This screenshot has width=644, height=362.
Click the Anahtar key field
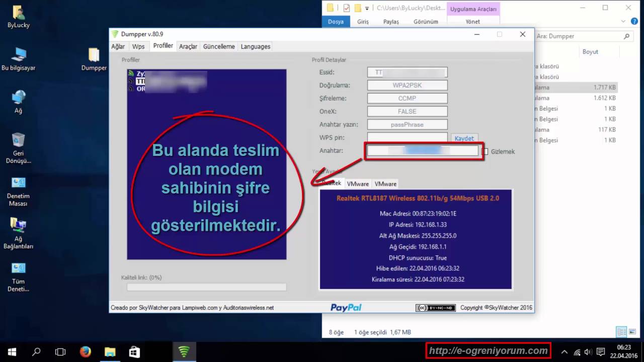423,151
